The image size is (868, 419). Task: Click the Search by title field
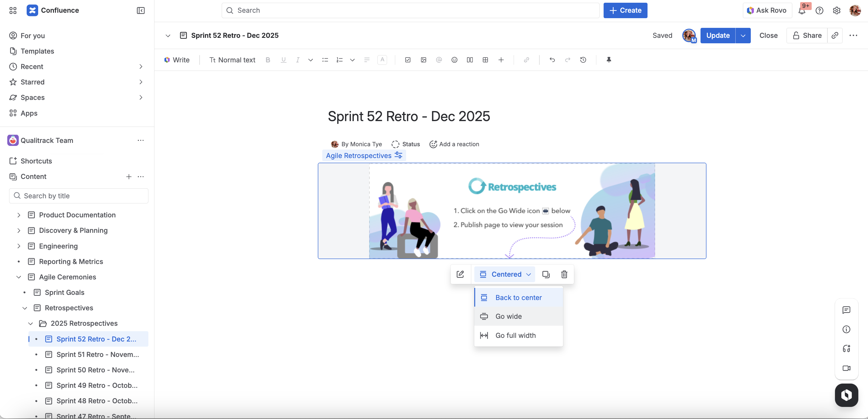click(x=78, y=196)
